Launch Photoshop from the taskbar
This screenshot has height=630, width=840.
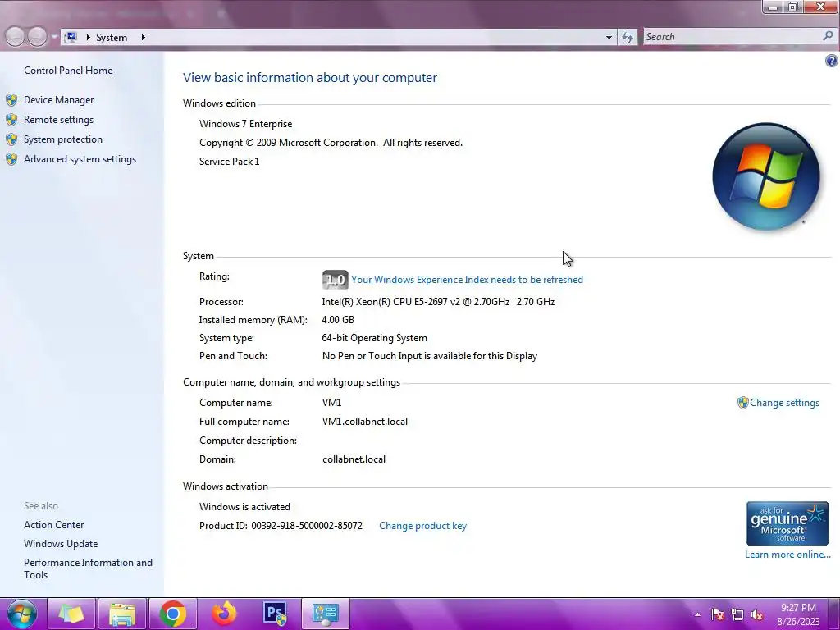pyautogui.click(x=275, y=614)
